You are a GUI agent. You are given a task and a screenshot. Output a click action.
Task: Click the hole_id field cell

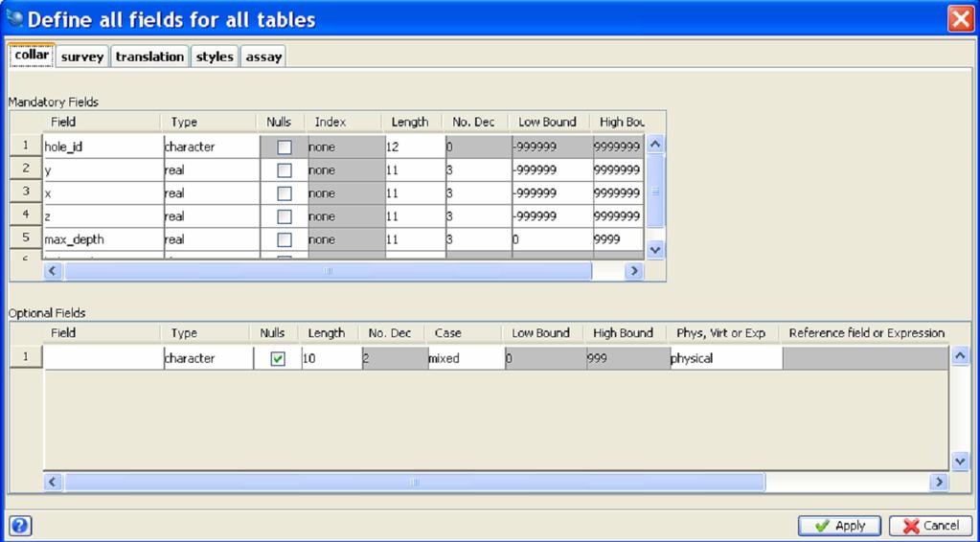pyautogui.click(x=103, y=147)
